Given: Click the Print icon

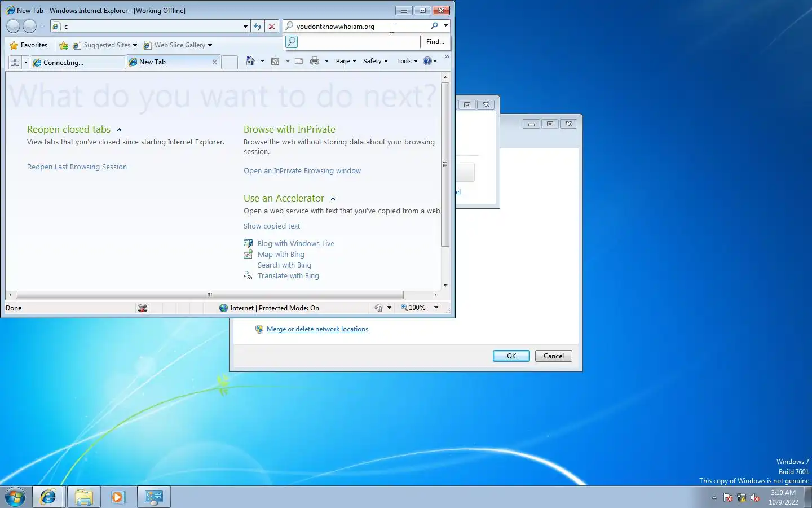Looking at the screenshot, I should (315, 61).
